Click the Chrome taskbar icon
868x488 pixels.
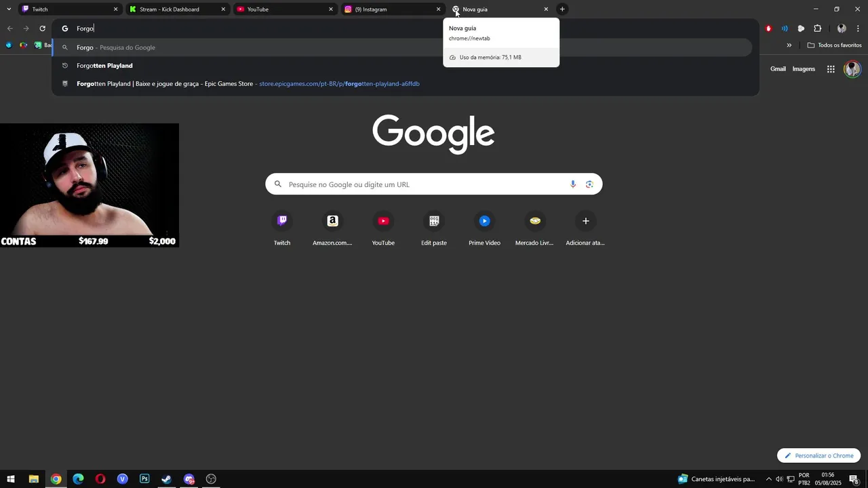tap(56, 479)
